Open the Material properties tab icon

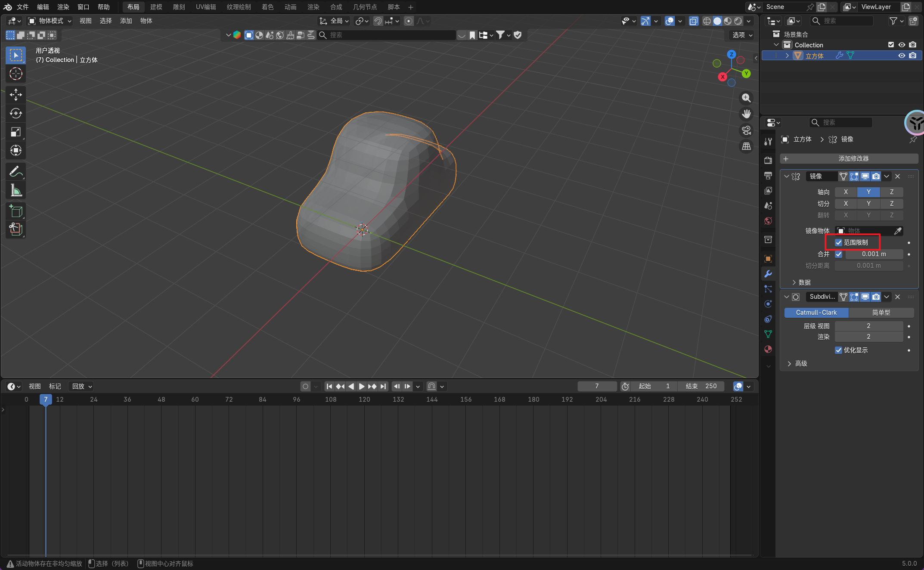tap(768, 349)
